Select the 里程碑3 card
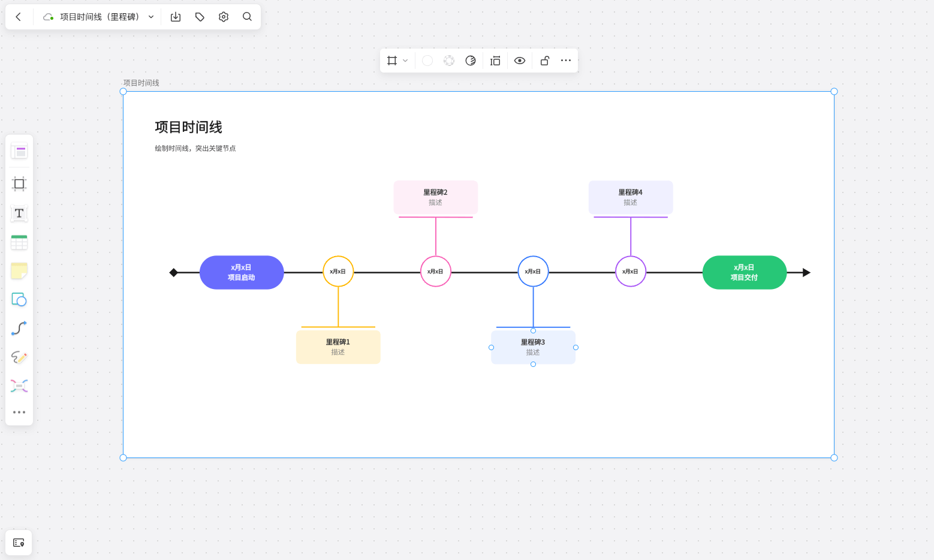The image size is (934, 560). coord(534,347)
